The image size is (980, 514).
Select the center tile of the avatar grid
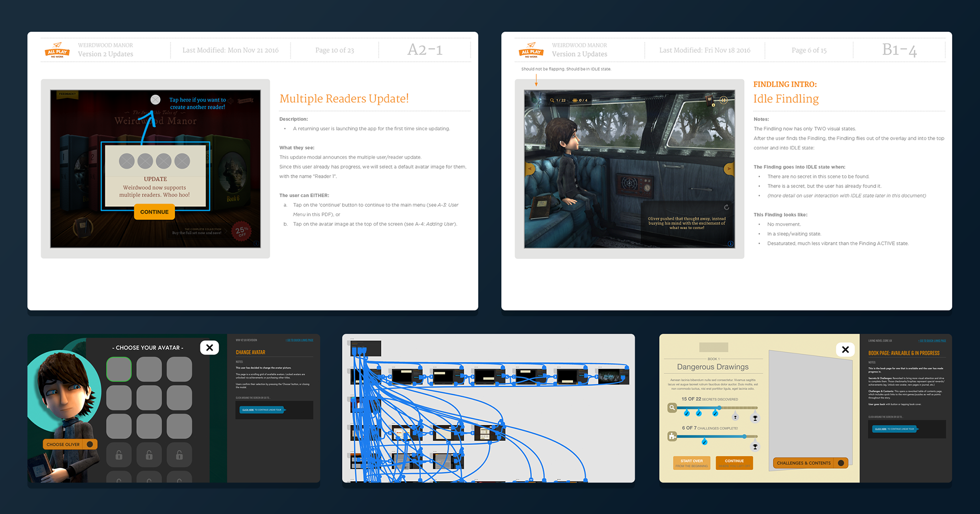tap(149, 397)
